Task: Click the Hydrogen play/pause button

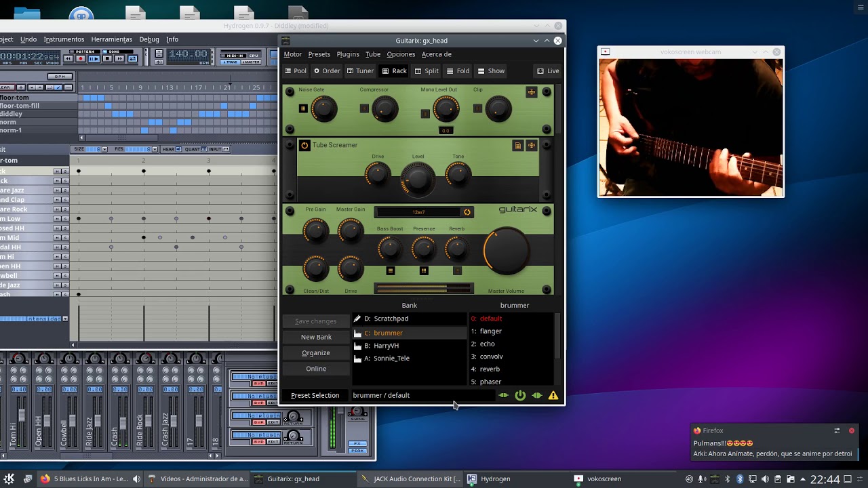Action: (x=94, y=59)
